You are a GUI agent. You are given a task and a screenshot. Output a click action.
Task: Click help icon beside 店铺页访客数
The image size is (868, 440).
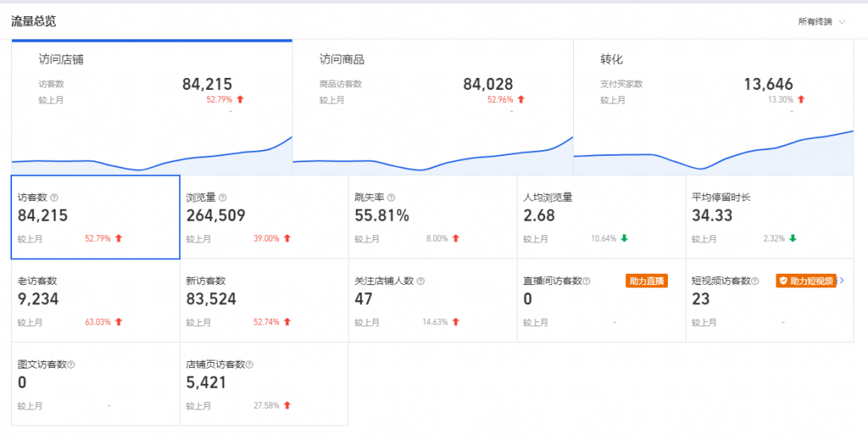click(x=249, y=365)
